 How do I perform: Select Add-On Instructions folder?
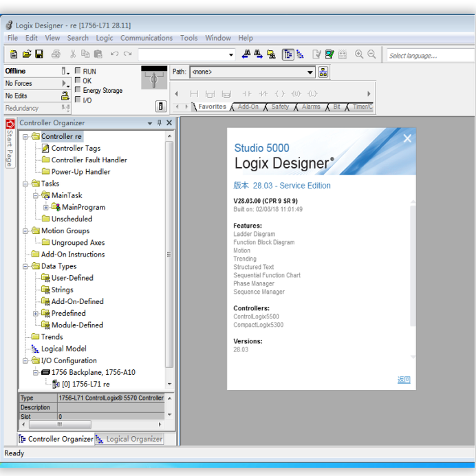point(73,255)
